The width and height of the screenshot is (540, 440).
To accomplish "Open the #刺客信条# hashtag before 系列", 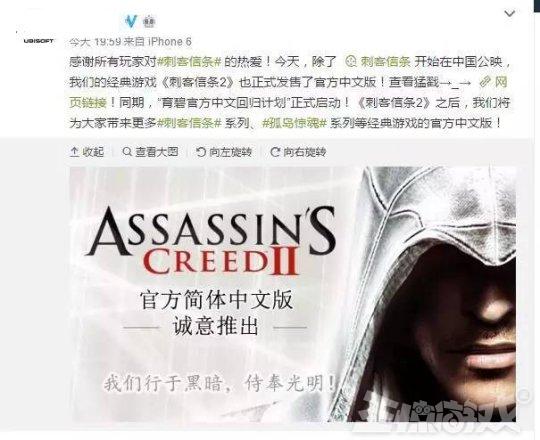I will click(x=189, y=123).
